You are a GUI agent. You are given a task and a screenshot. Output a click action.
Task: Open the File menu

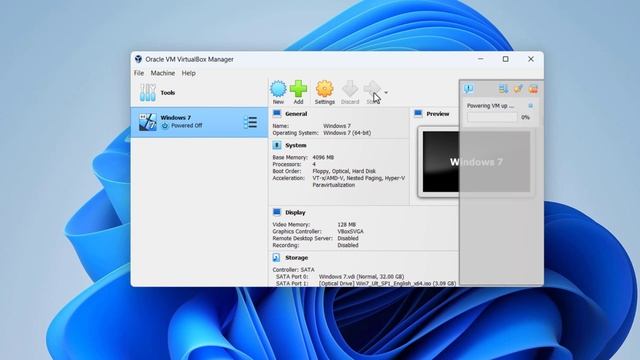[139, 73]
